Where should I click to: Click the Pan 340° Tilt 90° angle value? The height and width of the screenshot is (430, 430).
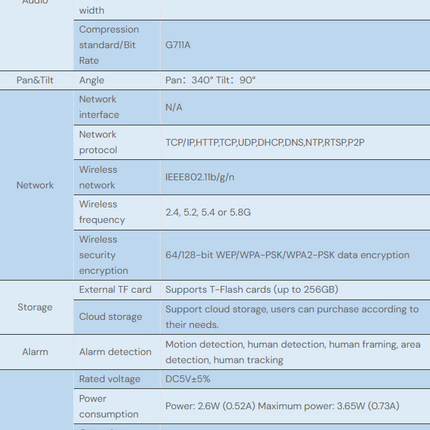coord(210,80)
